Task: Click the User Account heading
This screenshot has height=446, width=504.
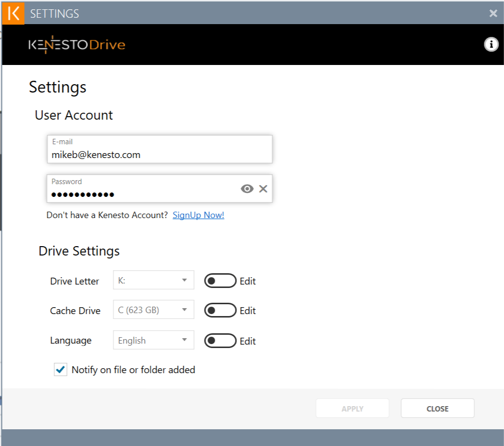Action: [74, 115]
